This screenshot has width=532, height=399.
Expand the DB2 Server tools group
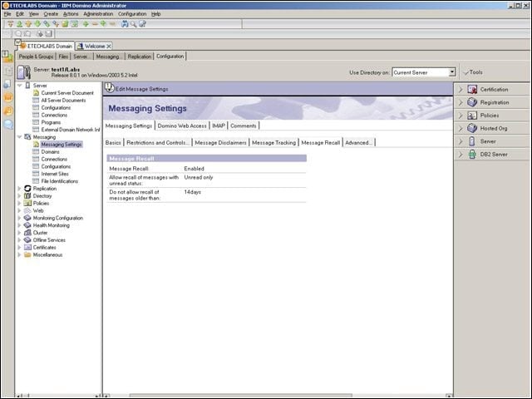click(x=461, y=155)
